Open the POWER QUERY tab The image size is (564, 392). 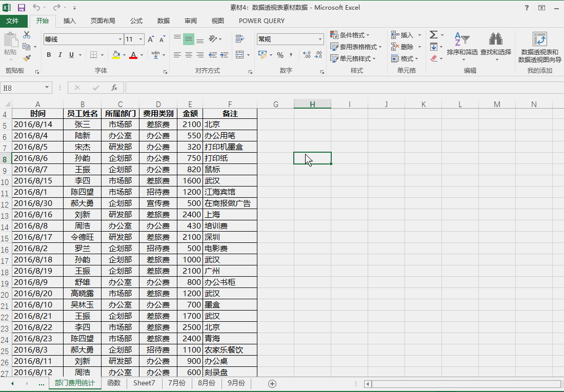pos(262,21)
